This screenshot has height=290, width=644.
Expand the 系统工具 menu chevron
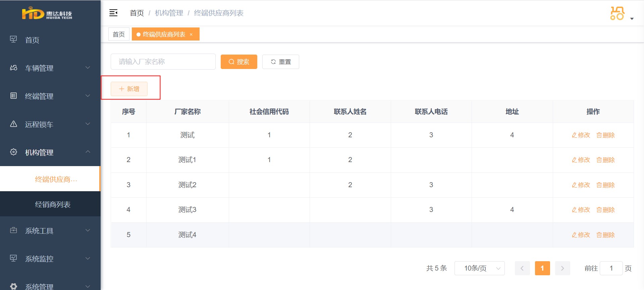(88, 230)
